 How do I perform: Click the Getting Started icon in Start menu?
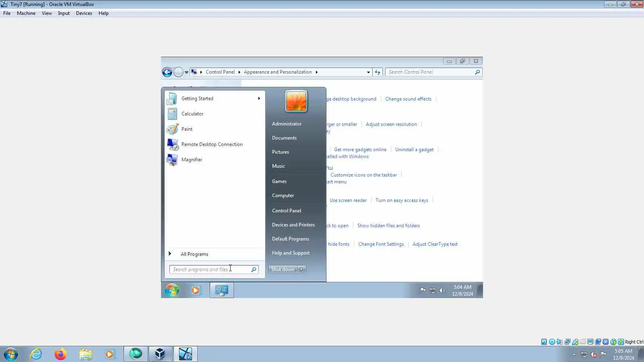[172, 99]
